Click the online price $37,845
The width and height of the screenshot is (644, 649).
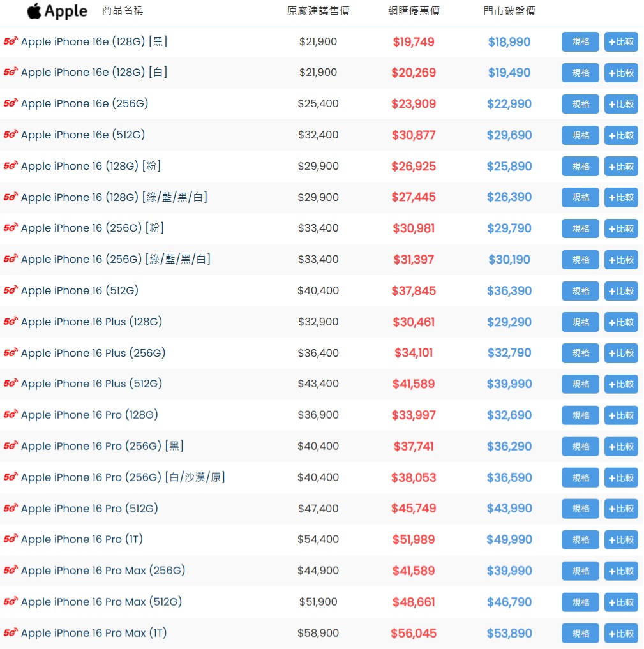click(414, 290)
